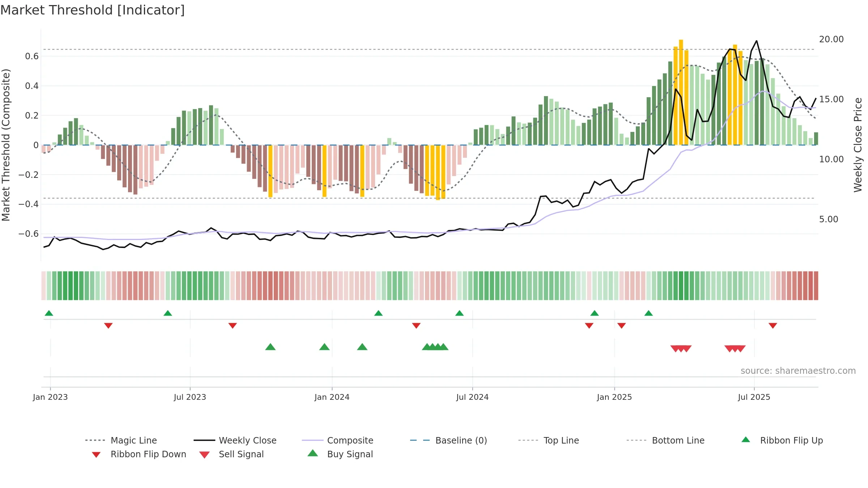The image size is (868, 488).
Task: Click the ribbon flip down marker in March 2023
Action: pos(108,326)
